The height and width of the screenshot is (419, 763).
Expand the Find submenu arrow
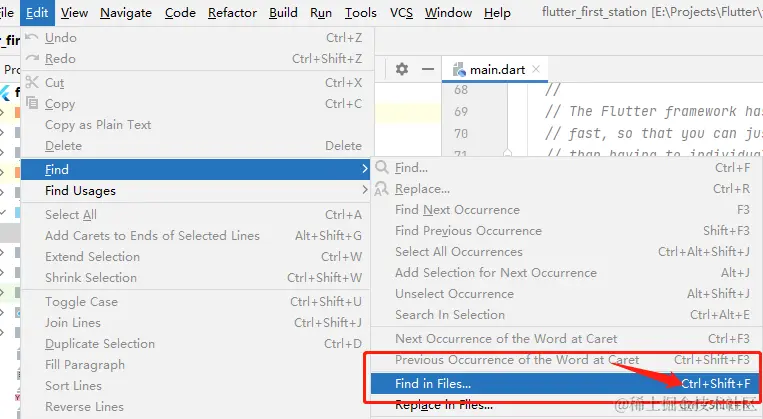point(364,170)
